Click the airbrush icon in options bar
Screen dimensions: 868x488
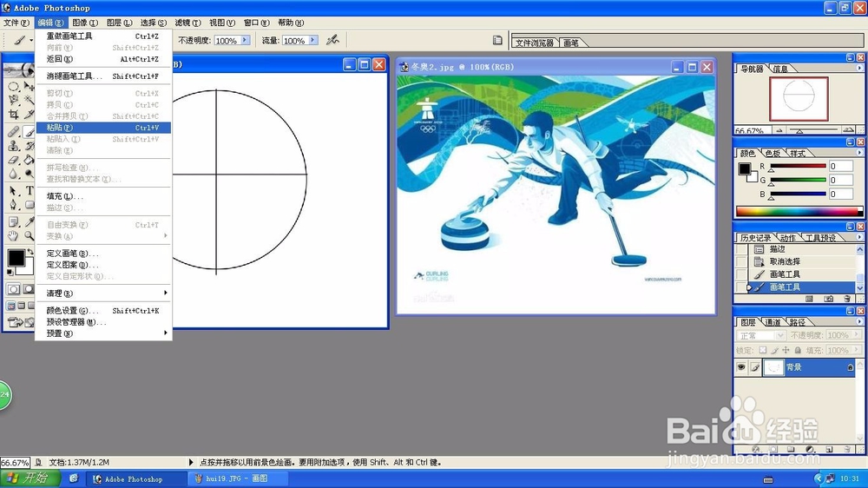tap(332, 40)
